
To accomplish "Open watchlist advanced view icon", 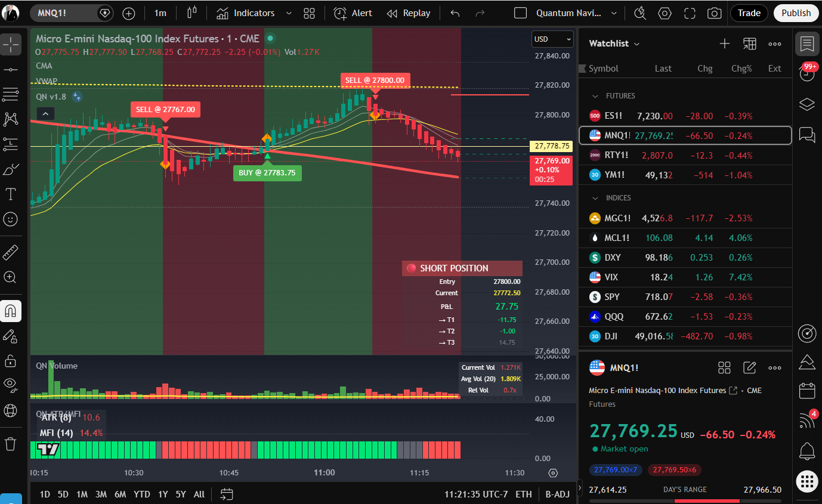I will click(x=750, y=44).
